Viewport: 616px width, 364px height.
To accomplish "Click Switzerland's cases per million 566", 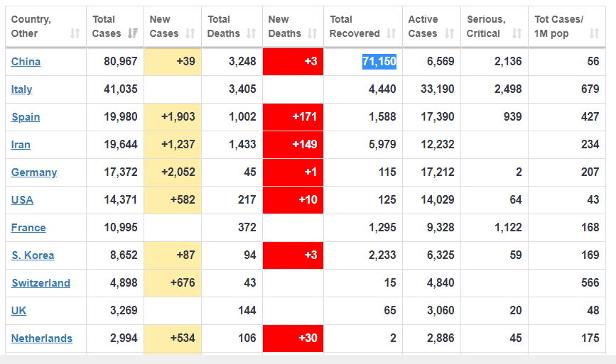I will tap(590, 283).
